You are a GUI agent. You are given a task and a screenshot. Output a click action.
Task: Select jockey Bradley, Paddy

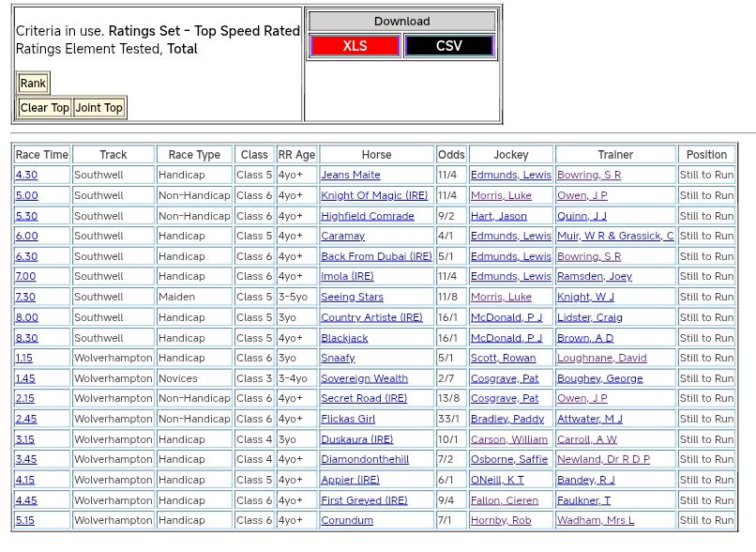(x=507, y=420)
